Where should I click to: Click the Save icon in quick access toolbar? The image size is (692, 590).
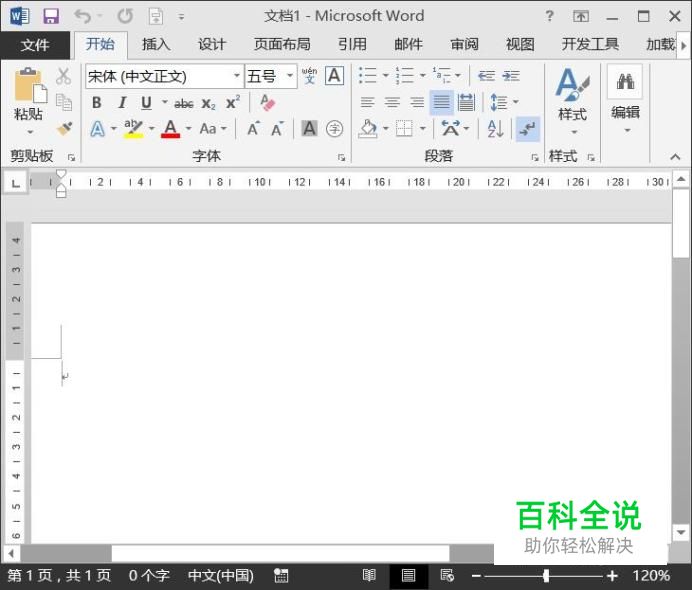pyautogui.click(x=51, y=17)
